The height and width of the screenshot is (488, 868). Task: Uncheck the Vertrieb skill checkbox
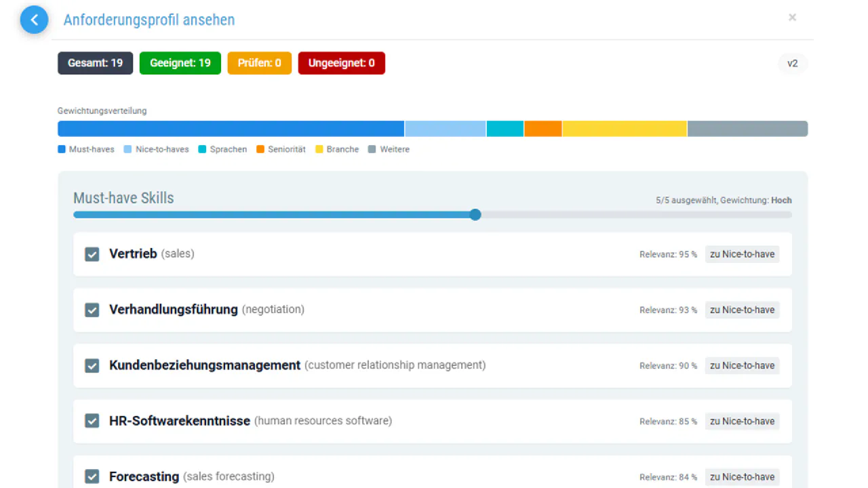click(92, 254)
